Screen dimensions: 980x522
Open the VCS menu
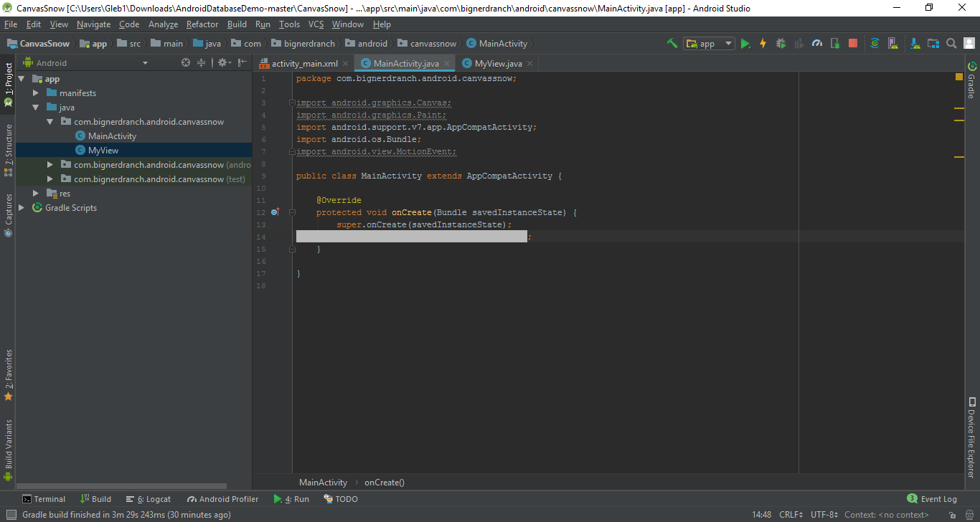click(316, 24)
